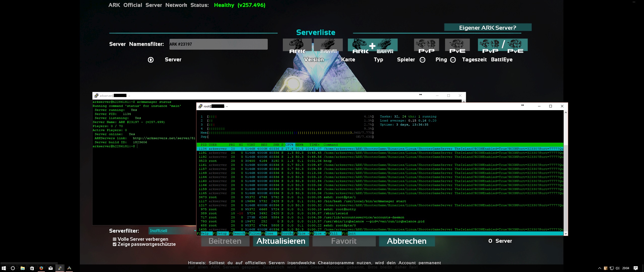
Task: Click the Version column header in the server list
Action: (314, 59)
